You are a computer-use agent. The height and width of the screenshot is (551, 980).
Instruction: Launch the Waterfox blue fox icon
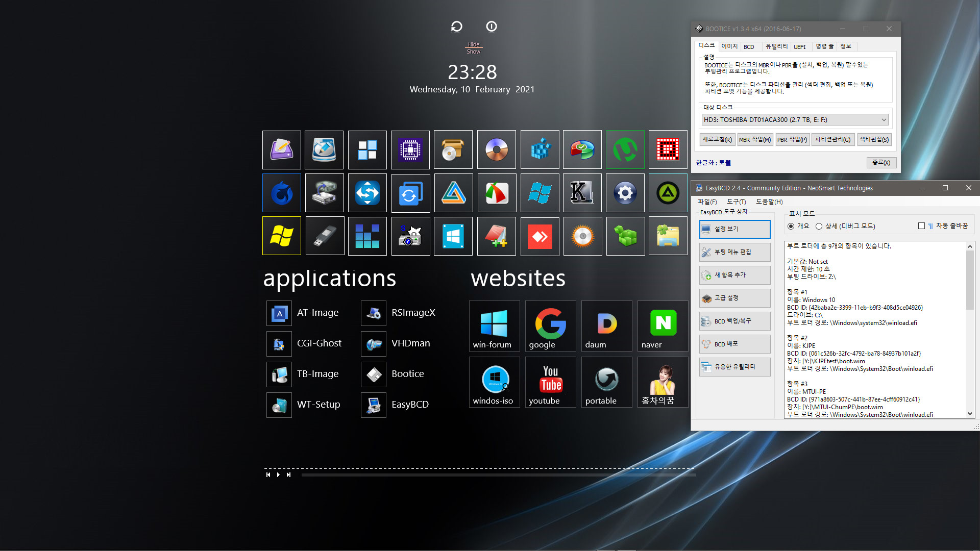point(282,193)
